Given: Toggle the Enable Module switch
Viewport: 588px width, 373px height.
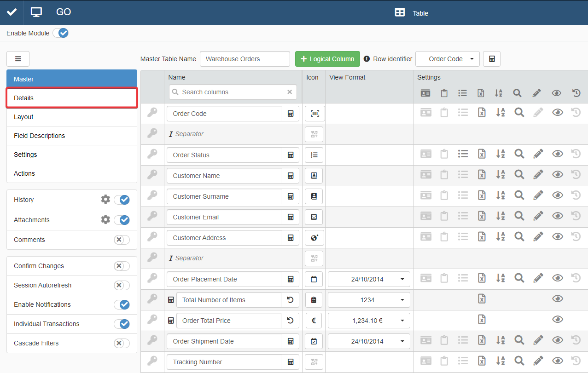Looking at the screenshot, I should click(60, 33).
